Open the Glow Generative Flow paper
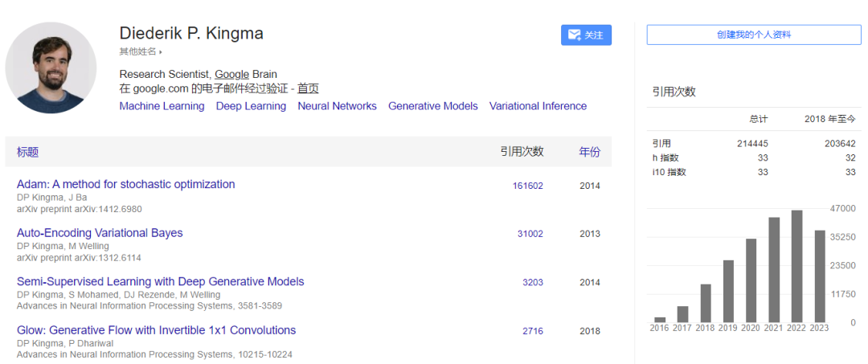Image resolution: width=868 pixels, height=364 pixels. pos(156,330)
